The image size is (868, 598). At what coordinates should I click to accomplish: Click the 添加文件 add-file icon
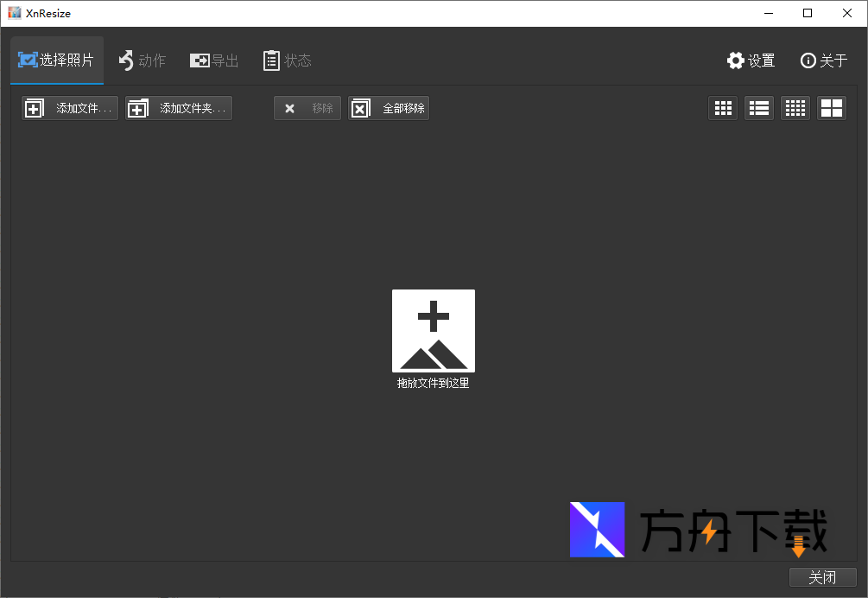(34, 108)
